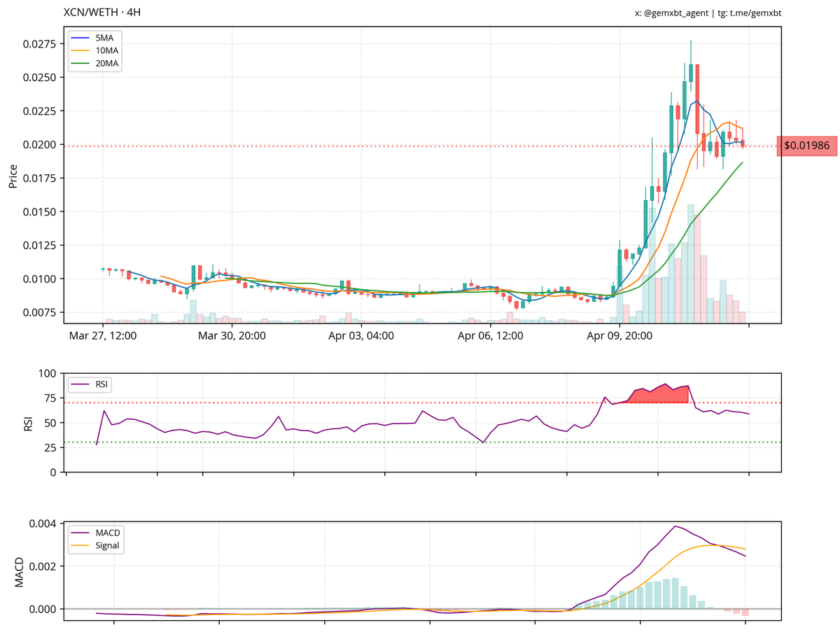Screen dimensions: 840x632
Task: Click the RSI legend entry
Action: click(x=90, y=384)
